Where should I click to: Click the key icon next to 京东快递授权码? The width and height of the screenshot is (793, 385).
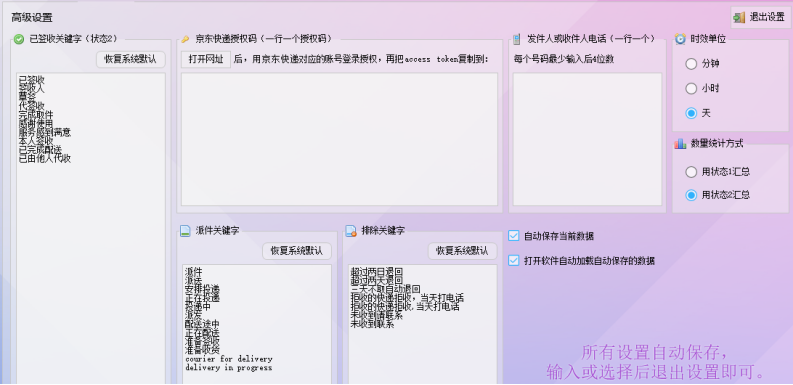pyautogui.click(x=186, y=39)
